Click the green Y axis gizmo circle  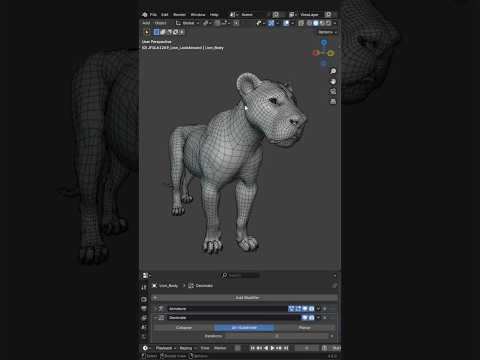point(330,53)
